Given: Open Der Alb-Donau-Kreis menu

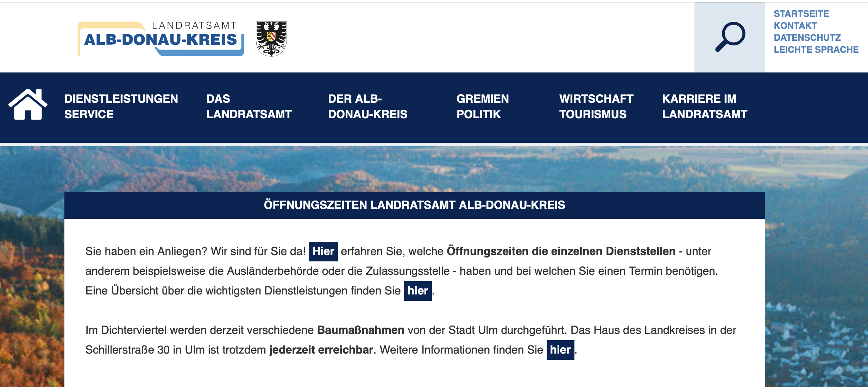Looking at the screenshot, I should (x=367, y=106).
